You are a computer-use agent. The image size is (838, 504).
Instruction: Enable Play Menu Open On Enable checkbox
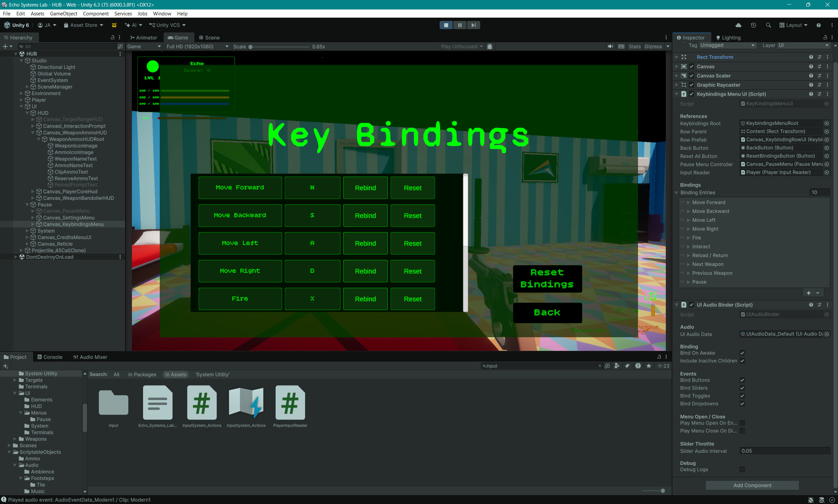[x=742, y=423]
